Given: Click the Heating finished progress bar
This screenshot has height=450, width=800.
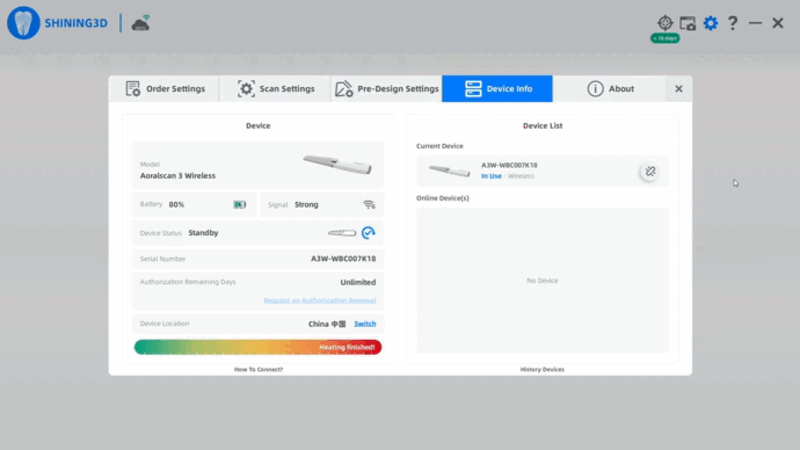Looking at the screenshot, I should point(258,347).
